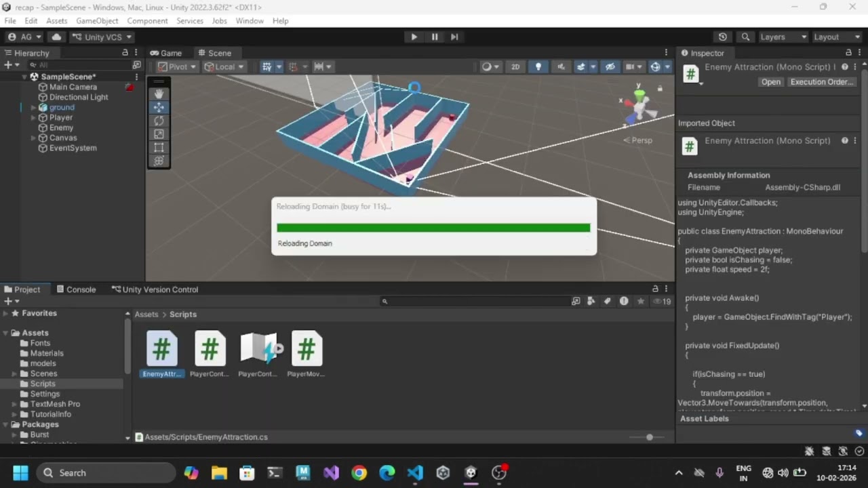Expand the Canvas object in Hierarchy

click(34, 138)
